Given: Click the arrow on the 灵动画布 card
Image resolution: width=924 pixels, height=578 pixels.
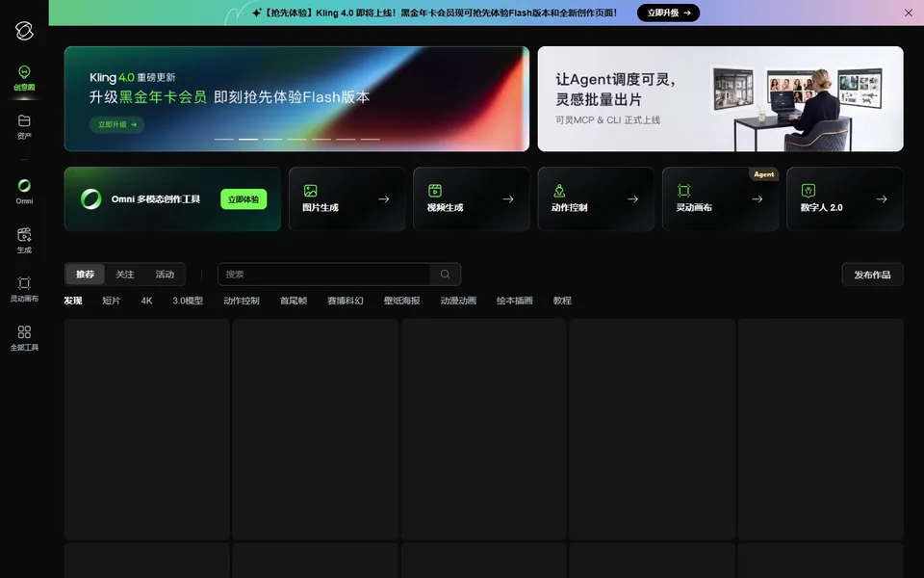Looking at the screenshot, I should click(x=757, y=199).
